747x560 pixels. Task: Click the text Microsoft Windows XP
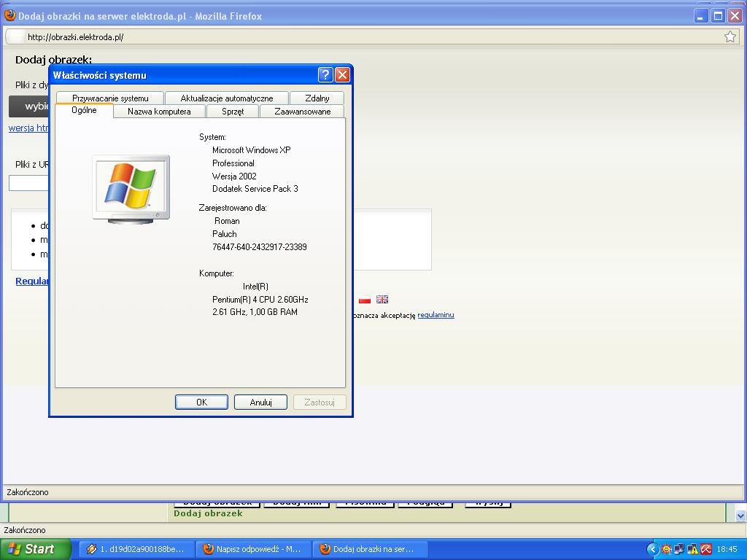pos(251,150)
